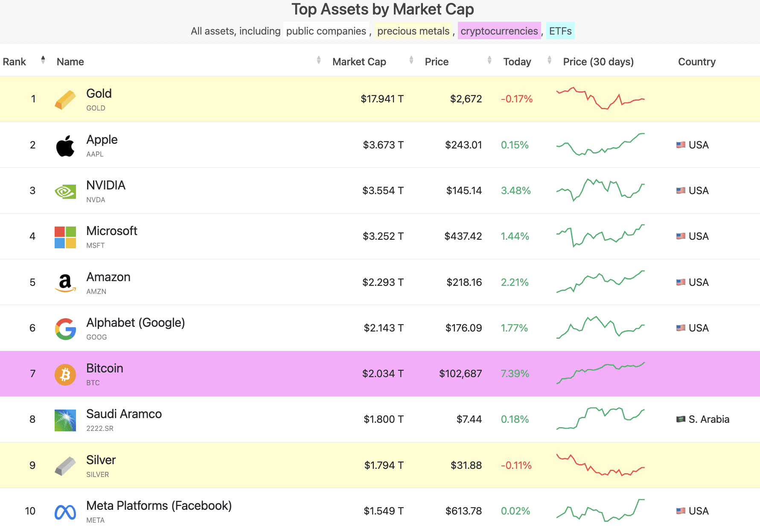This screenshot has height=532, width=760.
Task: Click the Saudi Aramco logo icon
Action: 65,420
